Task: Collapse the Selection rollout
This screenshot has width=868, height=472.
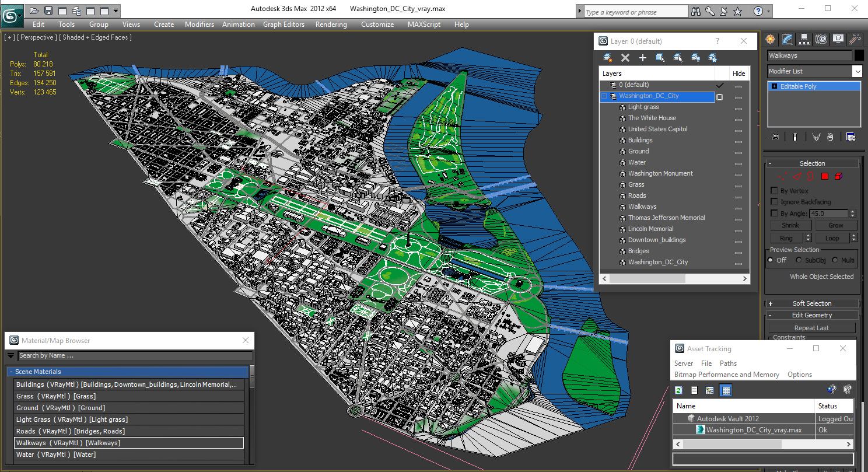Action: point(812,163)
